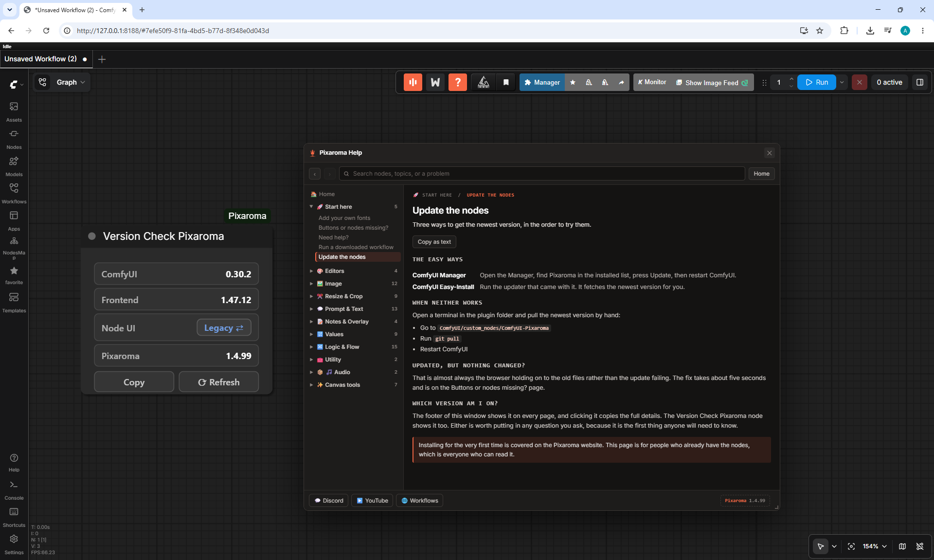Open the favorite sidebar panel
The width and height of the screenshot is (934, 560).
(14, 275)
